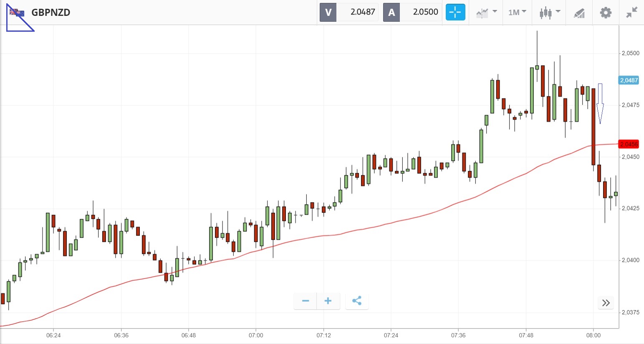Click the GBPNZD symbol name
The width and height of the screenshot is (644, 344).
tap(51, 13)
